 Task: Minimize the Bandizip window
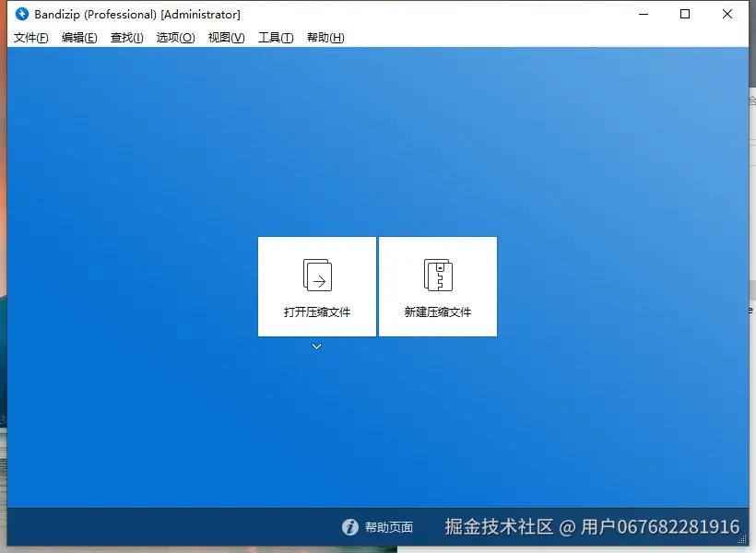643,15
